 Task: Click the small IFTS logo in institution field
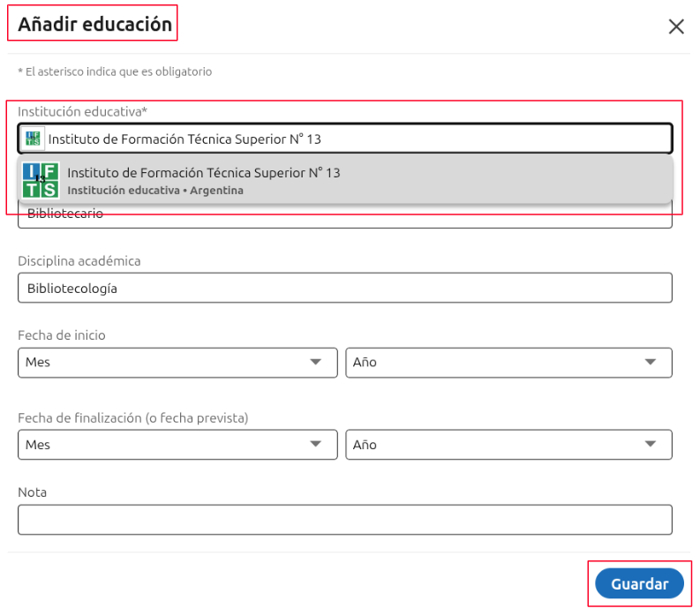tap(34, 139)
